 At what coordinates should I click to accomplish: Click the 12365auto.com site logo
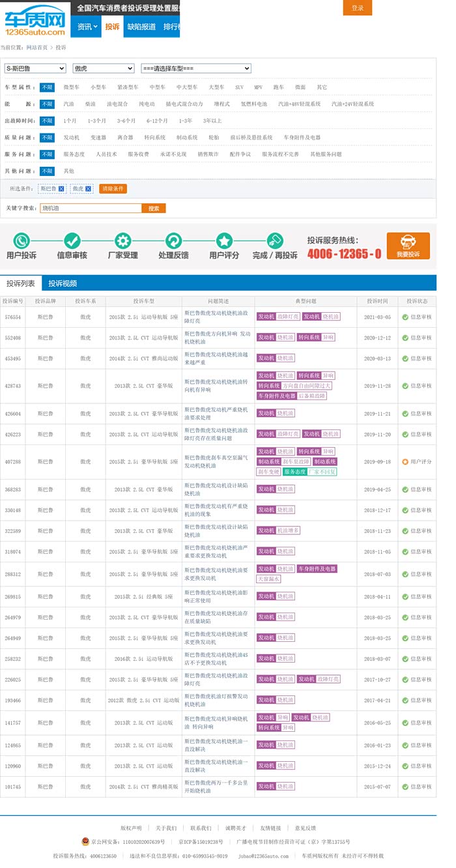pos(35,20)
